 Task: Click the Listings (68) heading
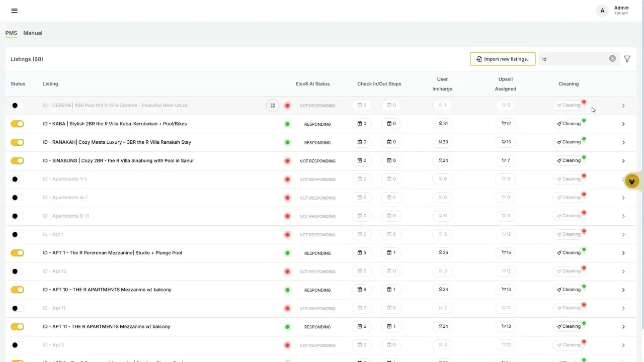[x=27, y=59]
